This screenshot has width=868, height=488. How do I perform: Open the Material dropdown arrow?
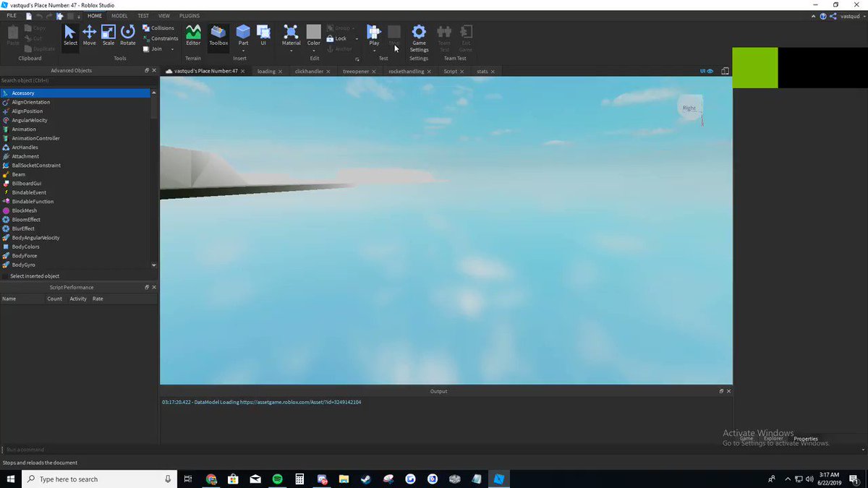click(x=291, y=50)
